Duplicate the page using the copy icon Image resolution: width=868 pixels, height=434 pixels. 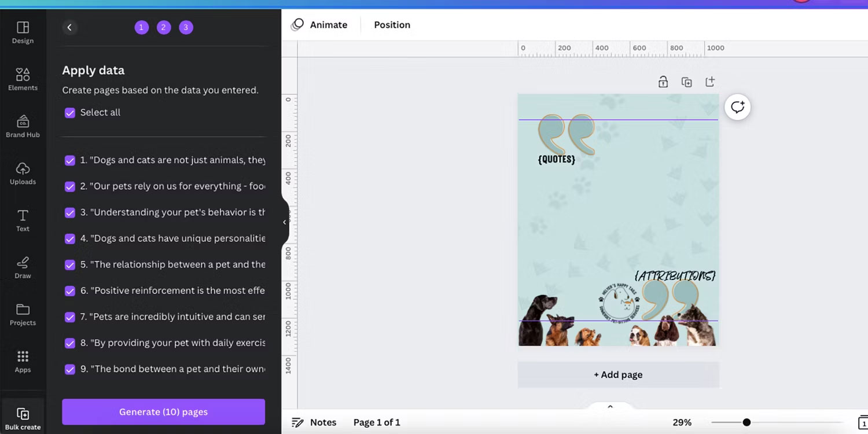[686, 82]
